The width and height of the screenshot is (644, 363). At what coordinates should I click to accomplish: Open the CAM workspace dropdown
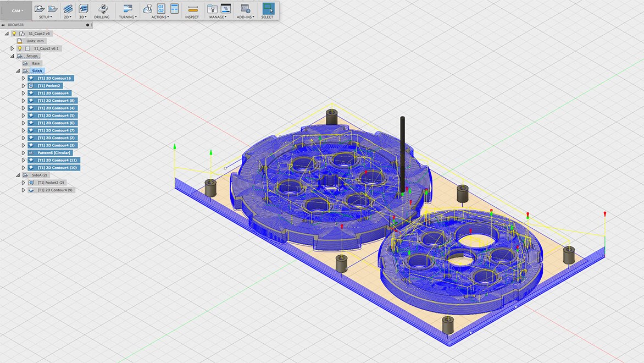click(16, 10)
